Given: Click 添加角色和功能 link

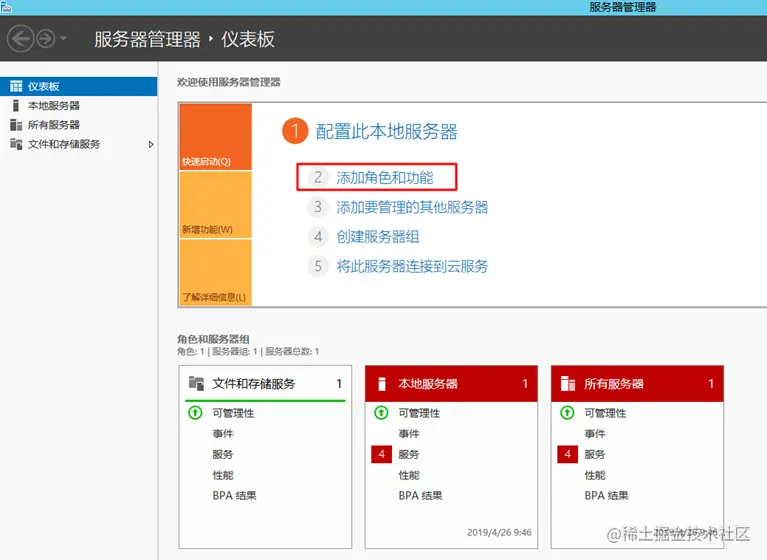Looking at the screenshot, I should (384, 178).
